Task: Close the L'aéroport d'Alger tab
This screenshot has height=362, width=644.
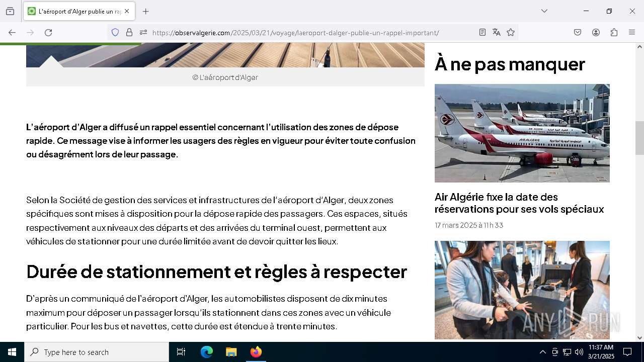Action: 127,11
